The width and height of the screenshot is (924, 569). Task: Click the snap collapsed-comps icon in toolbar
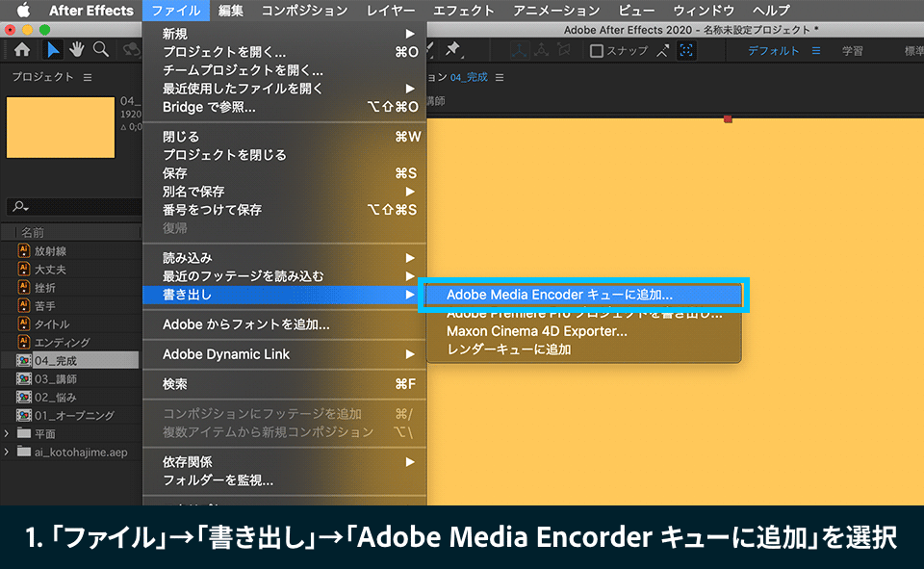(686, 51)
